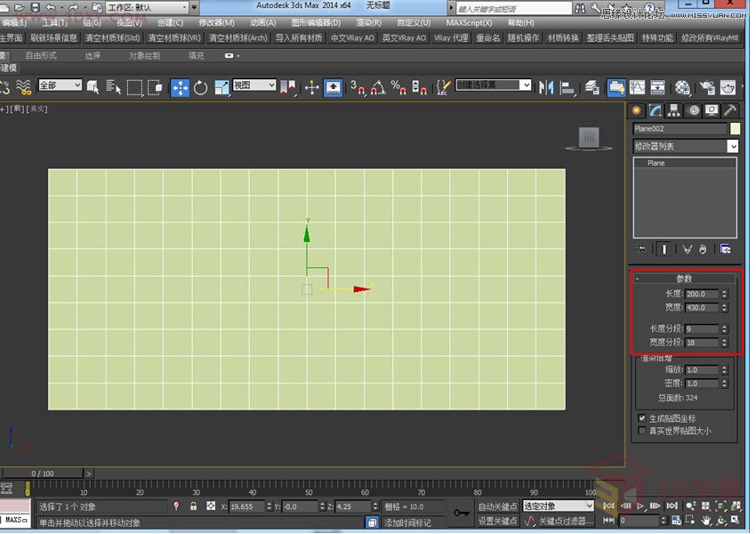Open the Hierarchy command panel tab
Image resolution: width=756 pixels, height=534 pixels.
click(674, 110)
